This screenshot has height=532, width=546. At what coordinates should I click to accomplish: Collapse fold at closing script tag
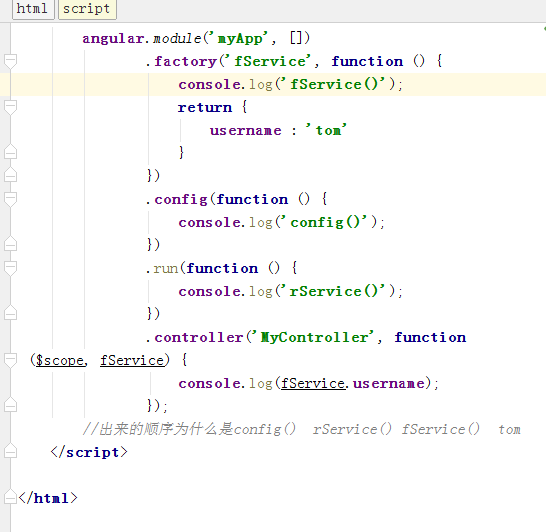click(x=10, y=451)
